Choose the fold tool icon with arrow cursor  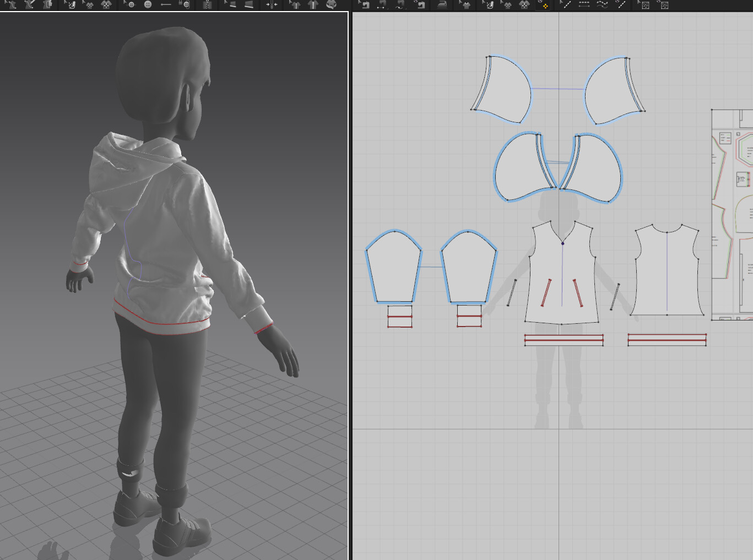tap(231, 5)
